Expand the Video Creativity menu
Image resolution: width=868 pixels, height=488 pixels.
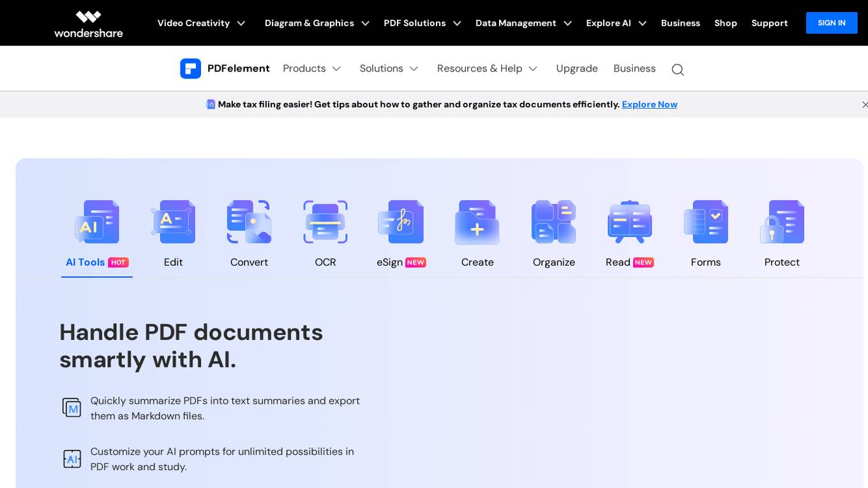tap(201, 23)
